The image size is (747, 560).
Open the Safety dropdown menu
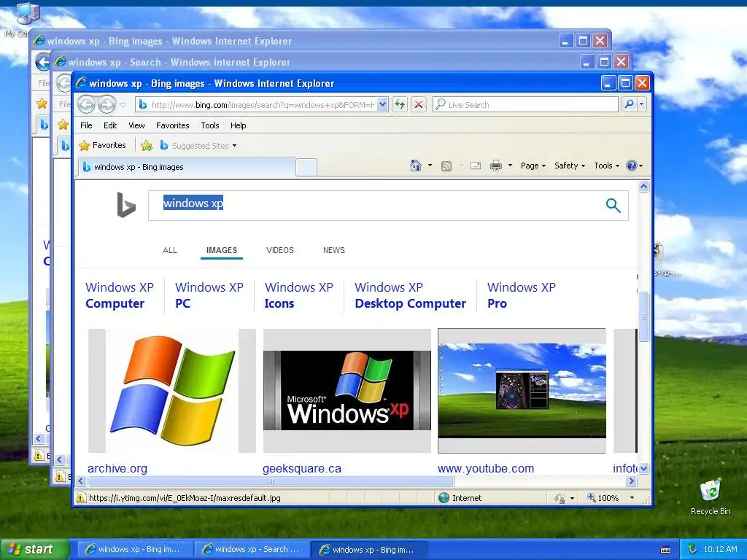pos(569,166)
